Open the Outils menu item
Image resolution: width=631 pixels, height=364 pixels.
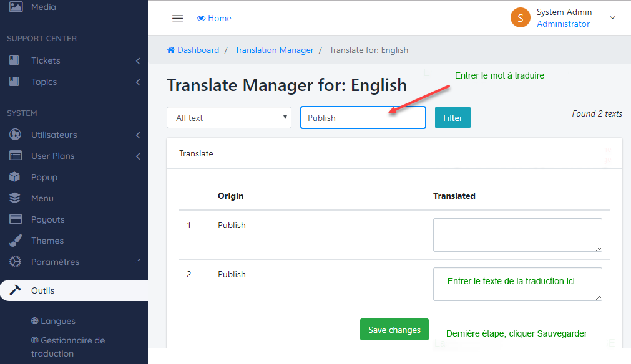click(42, 290)
